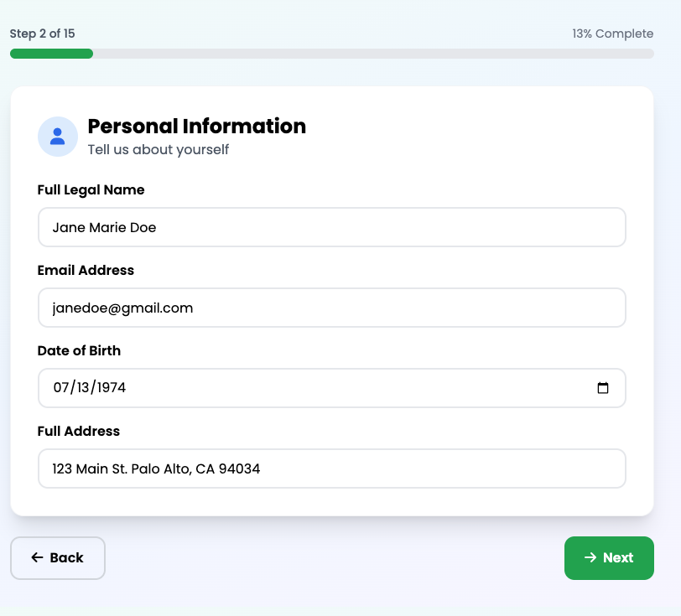Click into the Email Address field

(x=331, y=308)
